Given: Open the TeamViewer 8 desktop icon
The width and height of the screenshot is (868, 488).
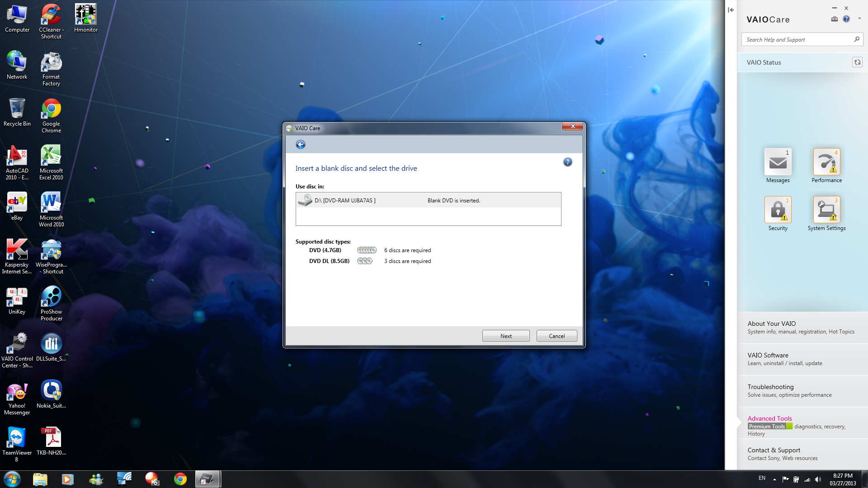Looking at the screenshot, I should [17, 445].
